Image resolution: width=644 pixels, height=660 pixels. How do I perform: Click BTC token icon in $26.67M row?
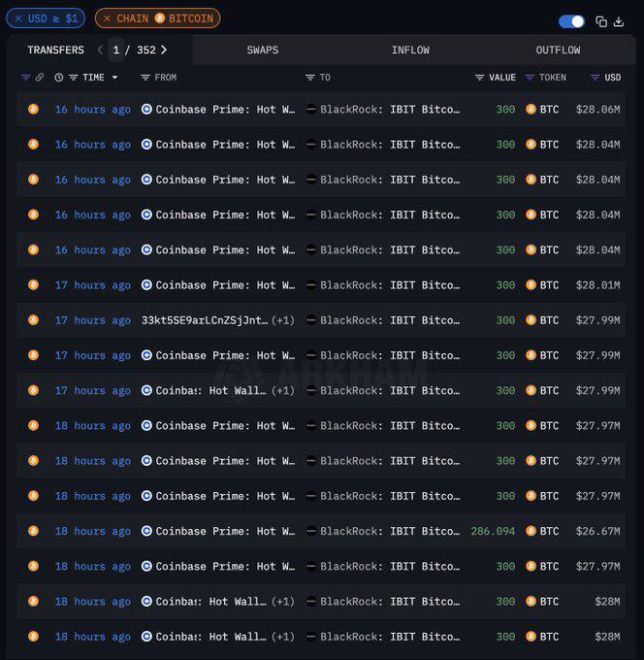coord(531,531)
